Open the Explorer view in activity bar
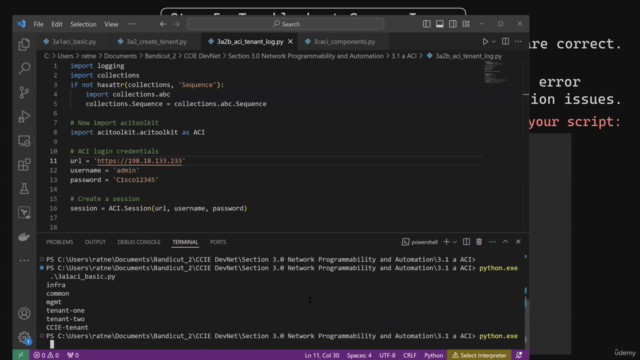 tap(24, 44)
